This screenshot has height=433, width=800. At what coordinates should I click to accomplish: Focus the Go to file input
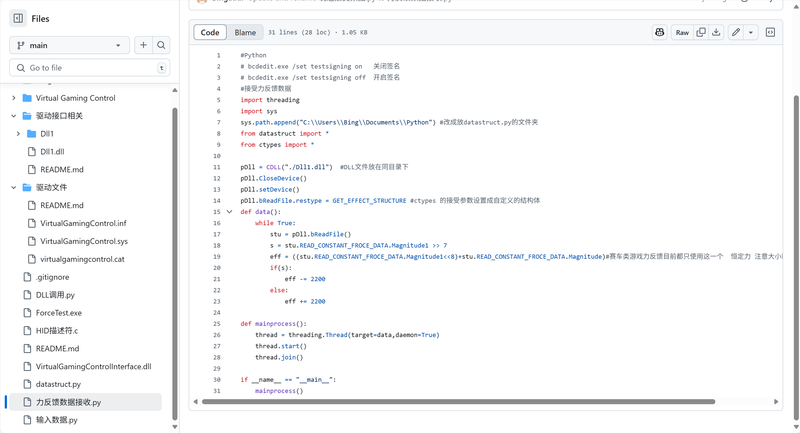(x=90, y=68)
